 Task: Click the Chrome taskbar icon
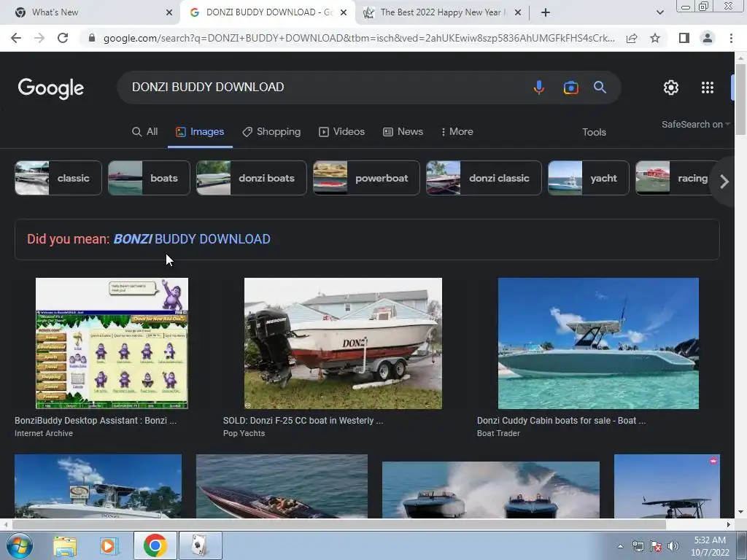[155, 545]
